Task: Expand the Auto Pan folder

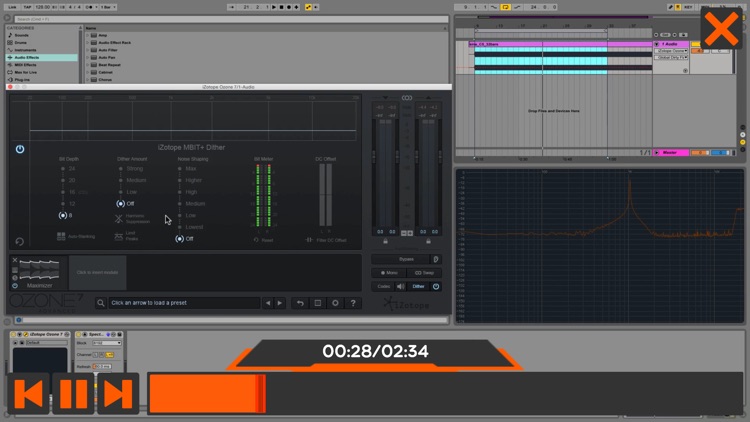Action: tap(88, 57)
